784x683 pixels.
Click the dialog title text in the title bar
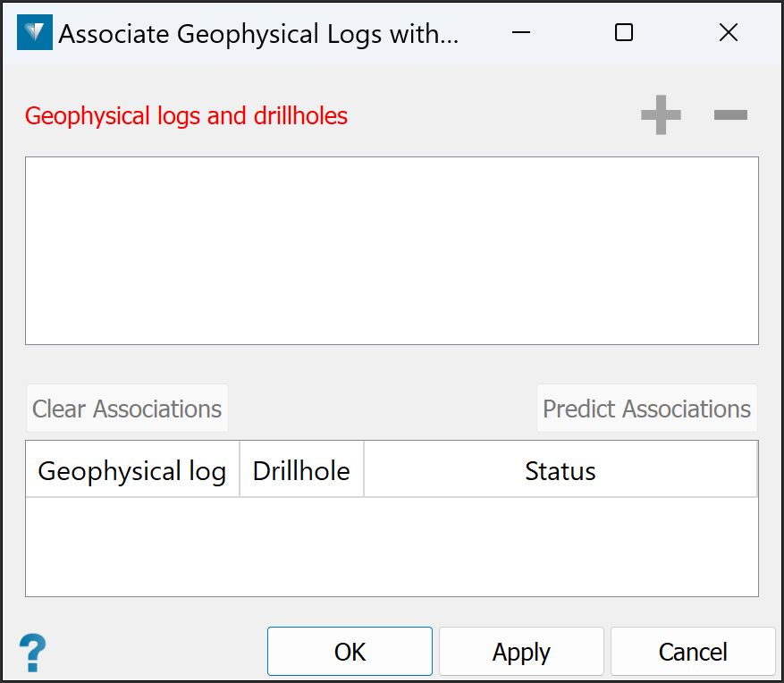258,34
